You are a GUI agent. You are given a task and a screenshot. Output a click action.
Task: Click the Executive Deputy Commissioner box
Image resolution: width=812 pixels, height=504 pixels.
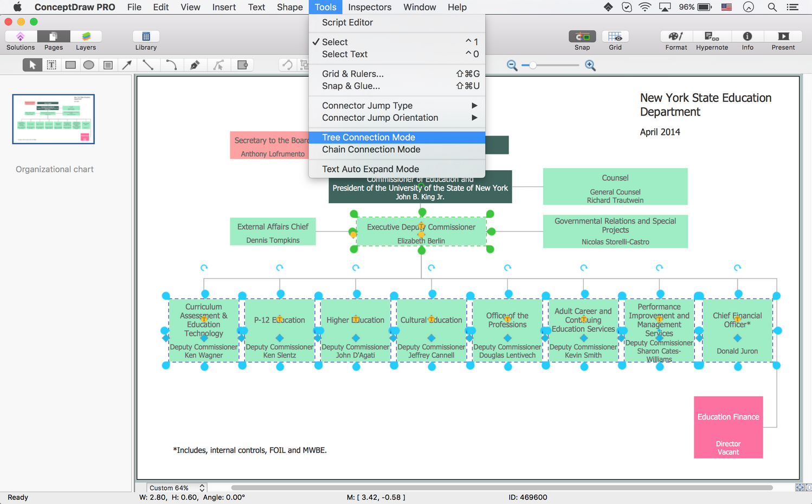click(x=421, y=232)
